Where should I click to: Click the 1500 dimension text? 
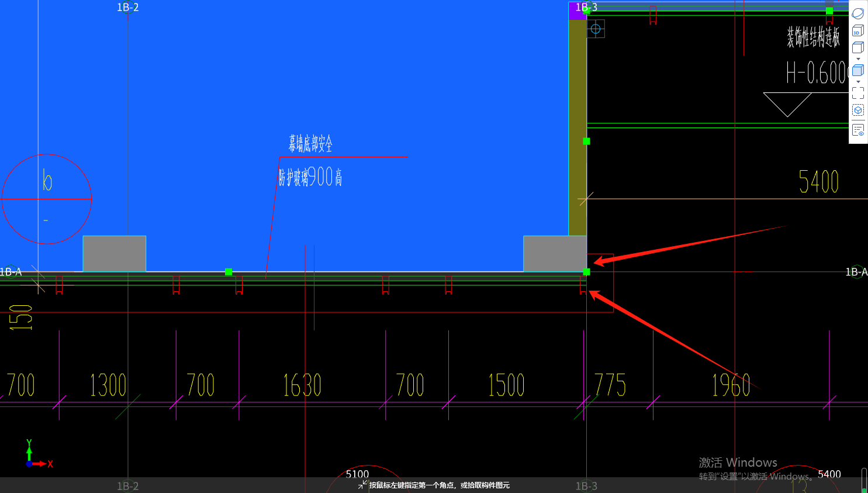[506, 385]
